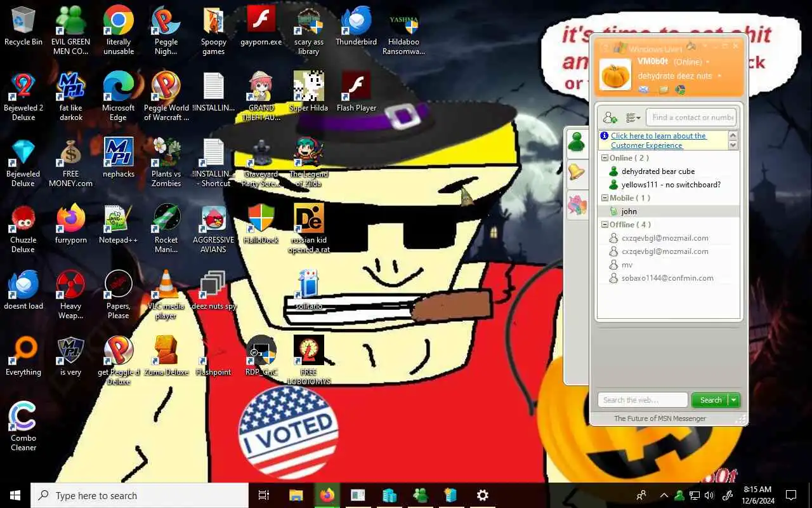The width and height of the screenshot is (812, 508).
Task: Select the Papers, Please desktop icon
Action: 119,294
